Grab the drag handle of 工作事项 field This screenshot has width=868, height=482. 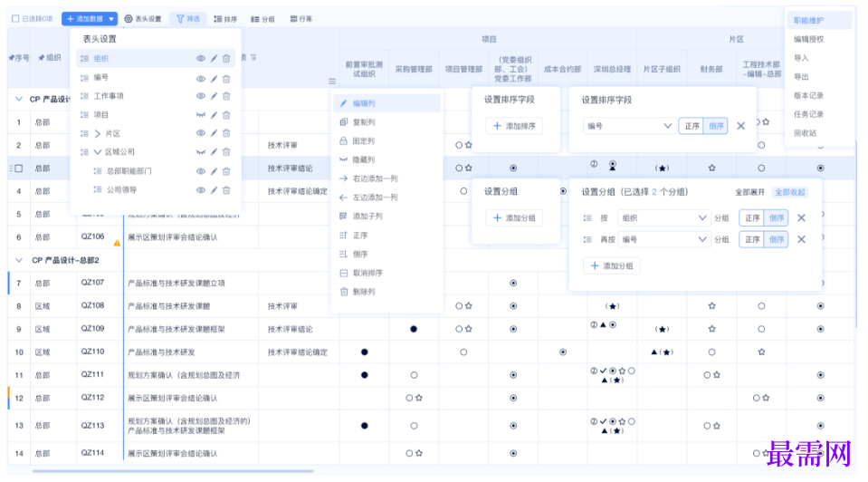pos(85,96)
